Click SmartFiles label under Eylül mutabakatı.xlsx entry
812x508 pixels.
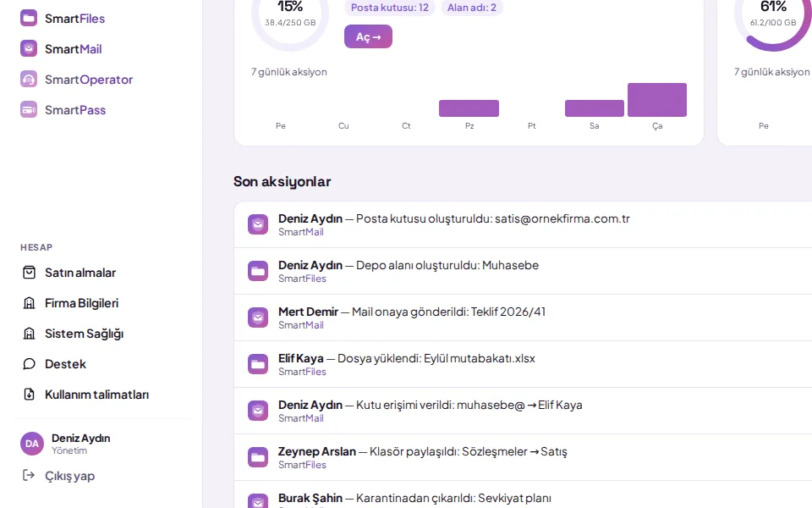(303, 373)
